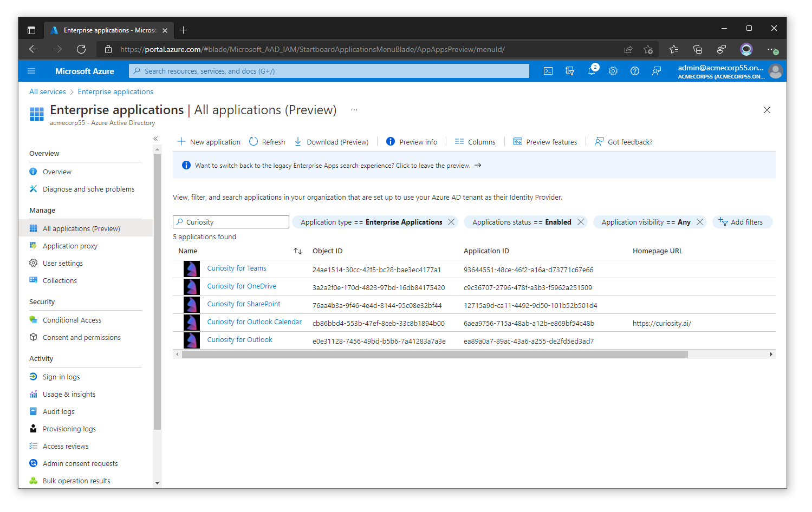Click the global Azure search bar
812x512 pixels.
[x=329, y=71]
